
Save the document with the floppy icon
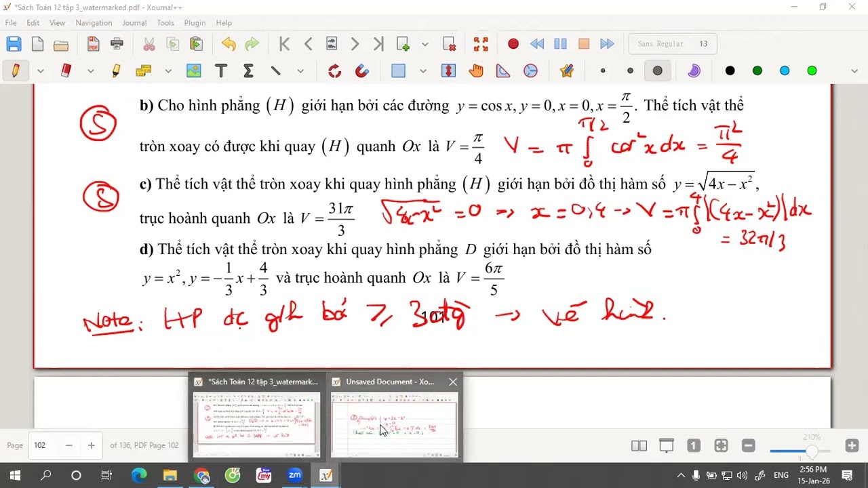click(14, 44)
